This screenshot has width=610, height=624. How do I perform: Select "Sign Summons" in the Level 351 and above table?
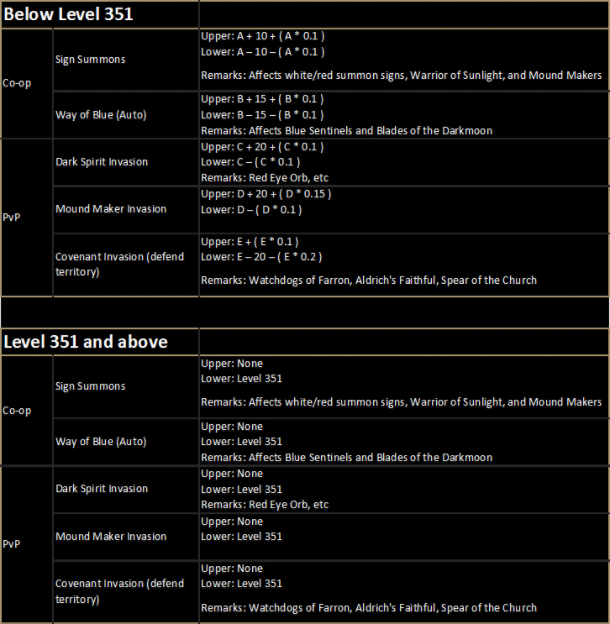[90, 386]
